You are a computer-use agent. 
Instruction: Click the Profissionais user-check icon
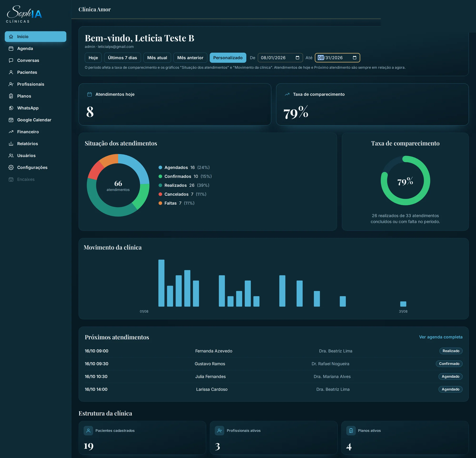coord(11,84)
